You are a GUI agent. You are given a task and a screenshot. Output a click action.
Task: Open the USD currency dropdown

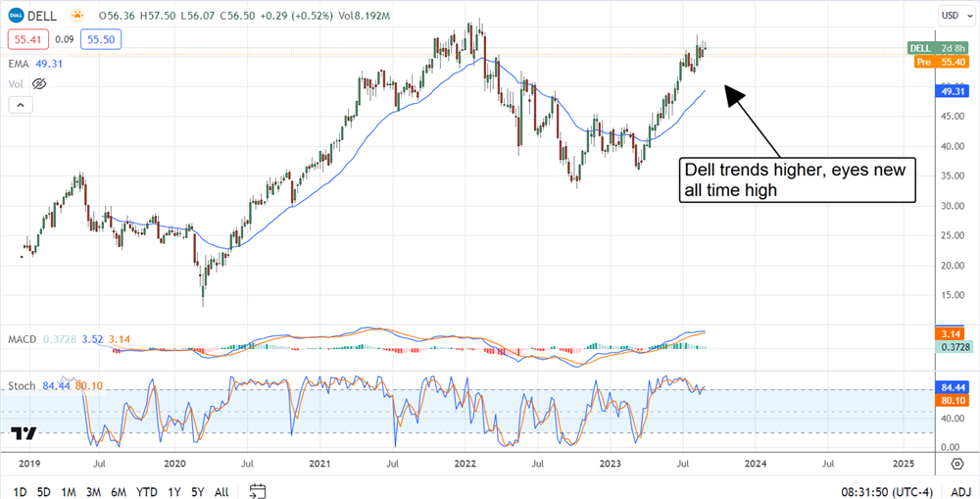955,15
